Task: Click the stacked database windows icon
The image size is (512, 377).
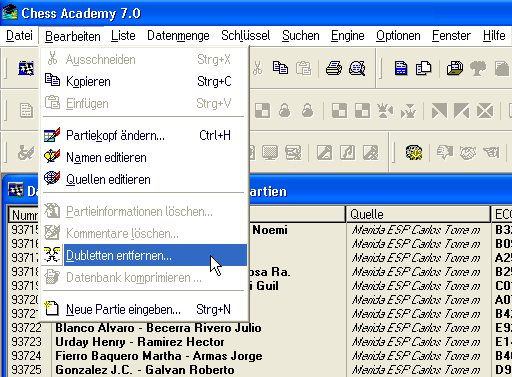Action: [x=455, y=68]
